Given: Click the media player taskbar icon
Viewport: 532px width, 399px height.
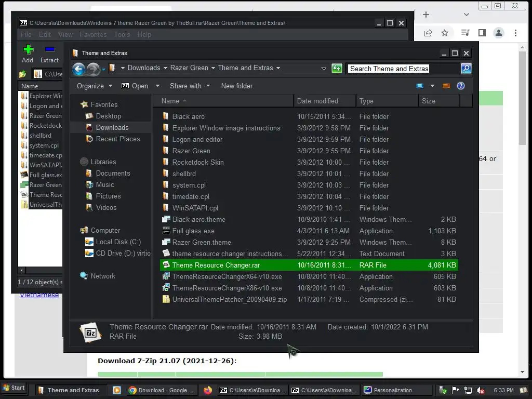Looking at the screenshot, I should coord(117,390).
